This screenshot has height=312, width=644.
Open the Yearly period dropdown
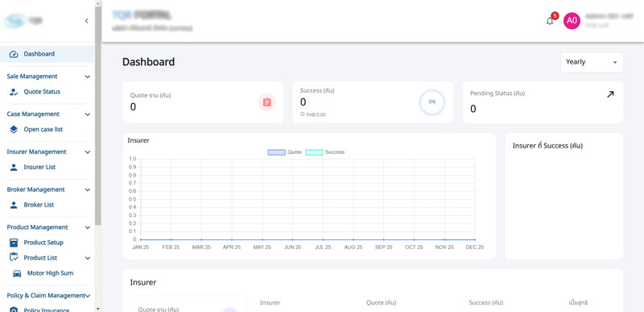592,62
